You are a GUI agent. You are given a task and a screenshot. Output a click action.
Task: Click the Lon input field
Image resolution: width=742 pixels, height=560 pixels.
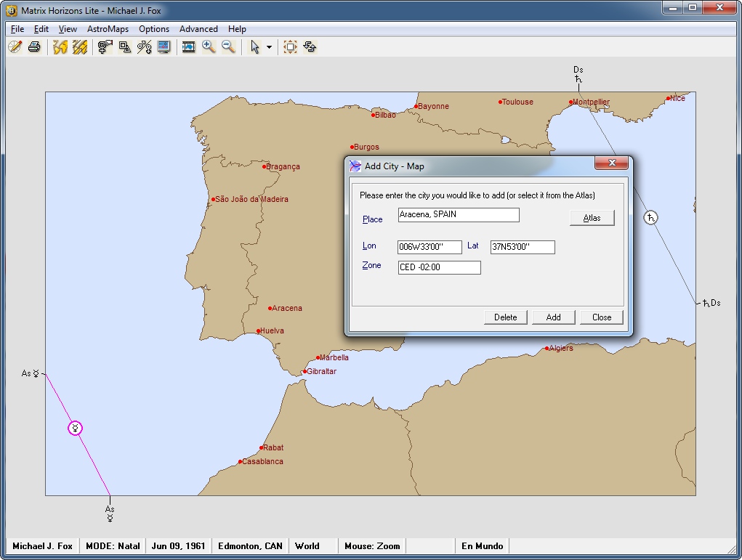pyautogui.click(x=430, y=247)
